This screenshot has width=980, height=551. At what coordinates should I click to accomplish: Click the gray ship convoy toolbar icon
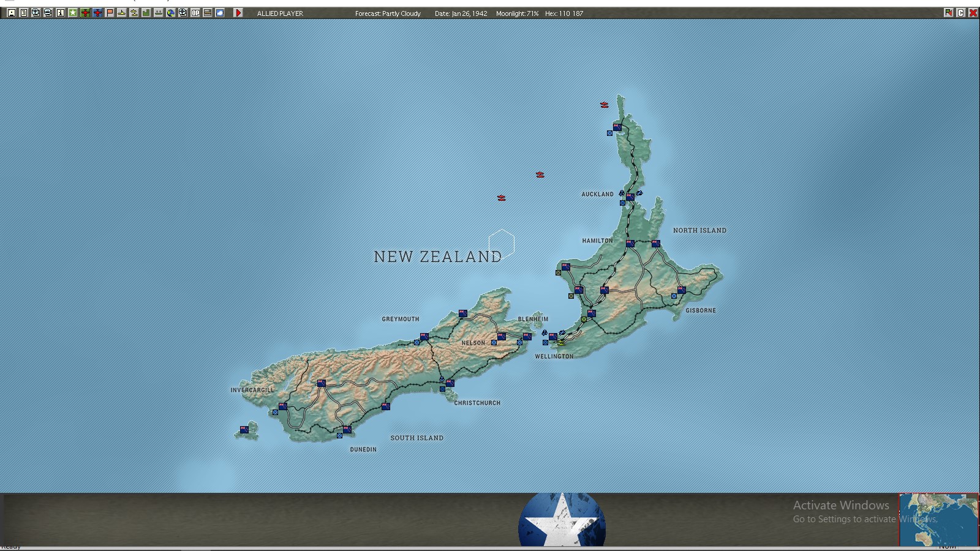159,13
